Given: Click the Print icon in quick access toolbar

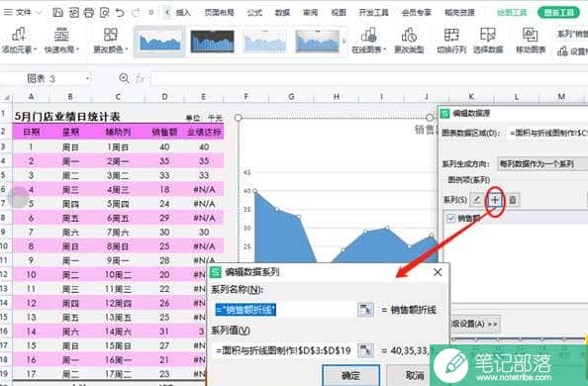Looking at the screenshot, I should 89,13.
